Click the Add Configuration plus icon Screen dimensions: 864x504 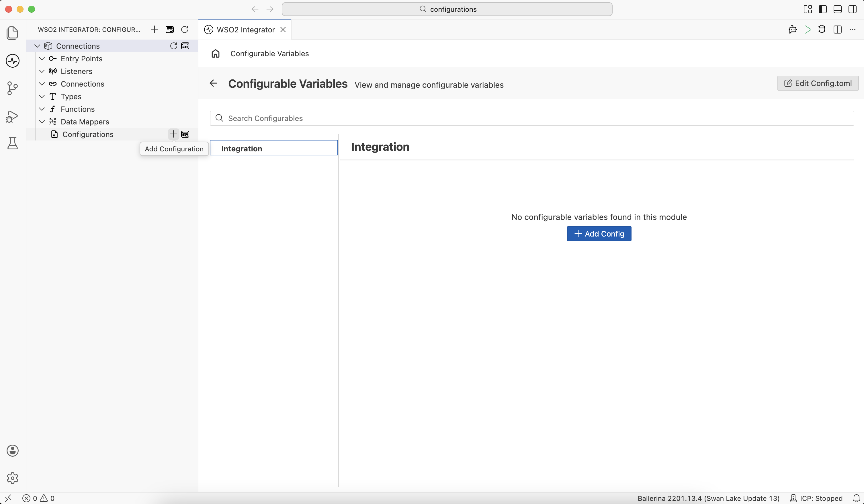click(173, 134)
